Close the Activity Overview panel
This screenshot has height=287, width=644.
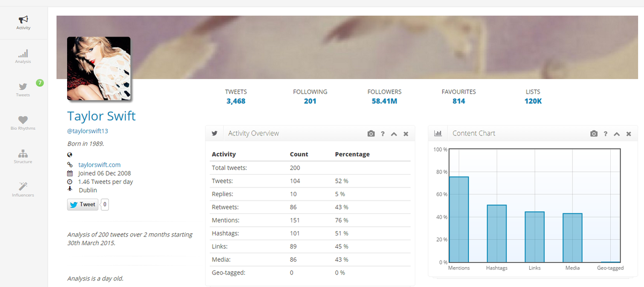pyautogui.click(x=406, y=134)
